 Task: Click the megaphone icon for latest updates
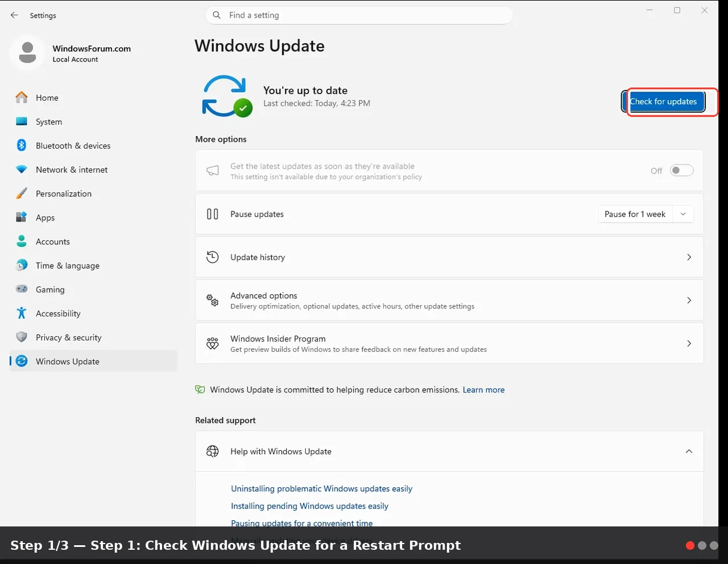click(213, 171)
